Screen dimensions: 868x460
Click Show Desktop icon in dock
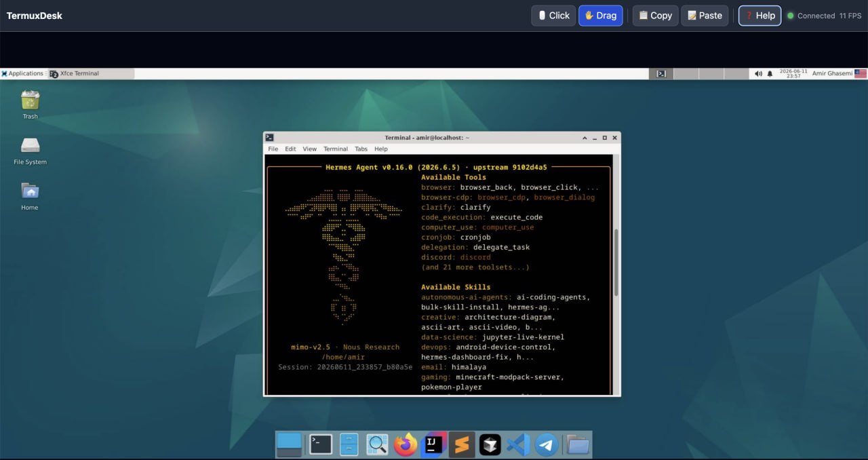pyautogui.click(x=289, y=445)
